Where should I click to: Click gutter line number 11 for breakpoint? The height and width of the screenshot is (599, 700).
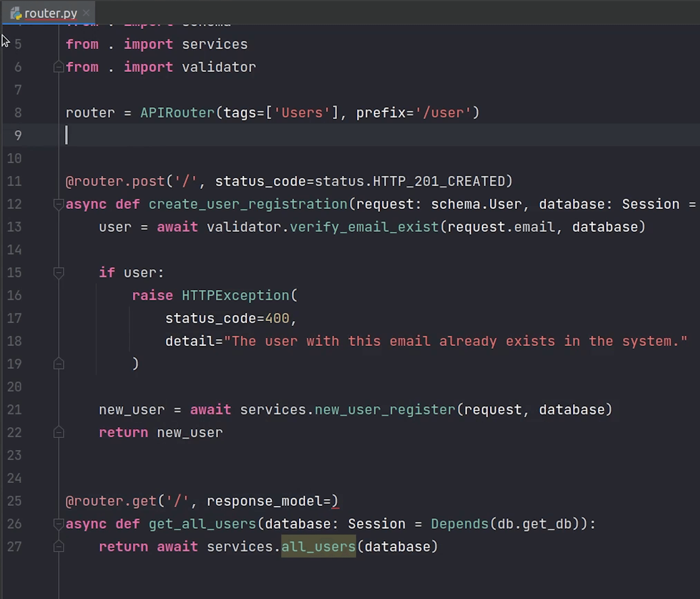(x=15, y=181)
